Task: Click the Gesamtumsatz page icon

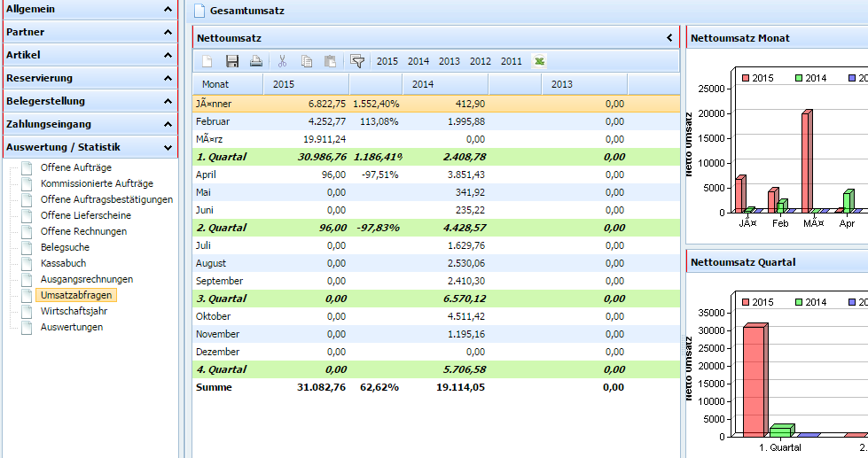Action: click(199, 11)
